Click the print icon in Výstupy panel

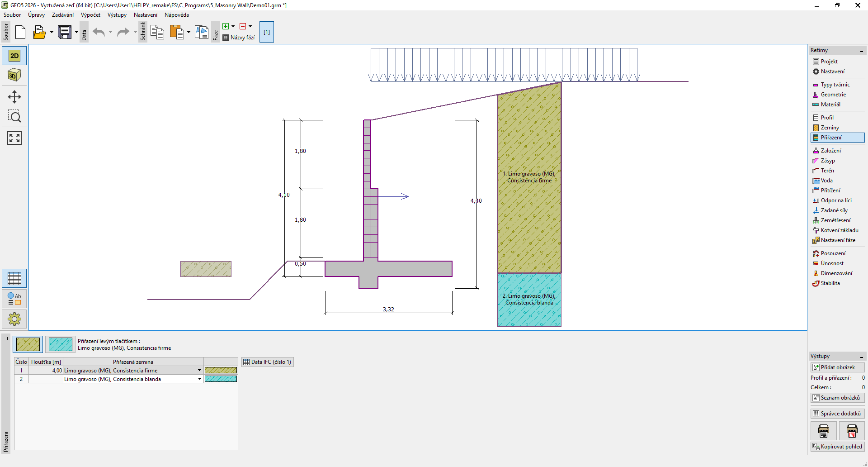[823, 431]
